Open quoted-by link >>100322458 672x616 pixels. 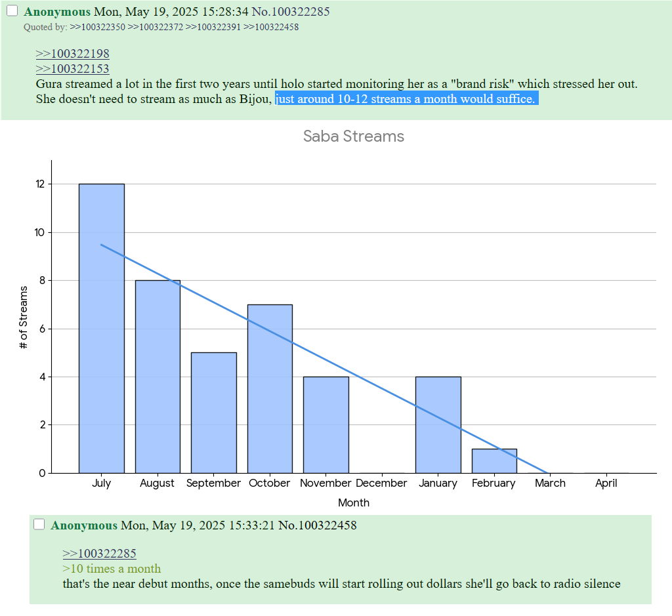271,27
